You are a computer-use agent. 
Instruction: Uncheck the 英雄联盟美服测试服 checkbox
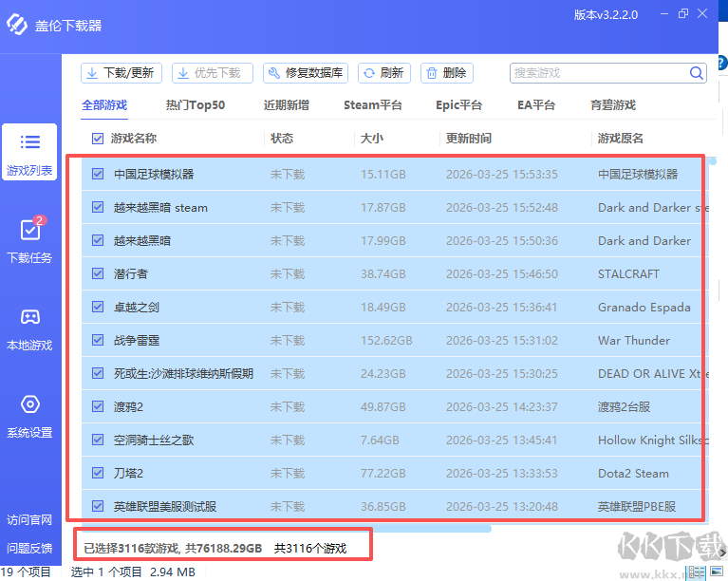click(x=98, y=506)
